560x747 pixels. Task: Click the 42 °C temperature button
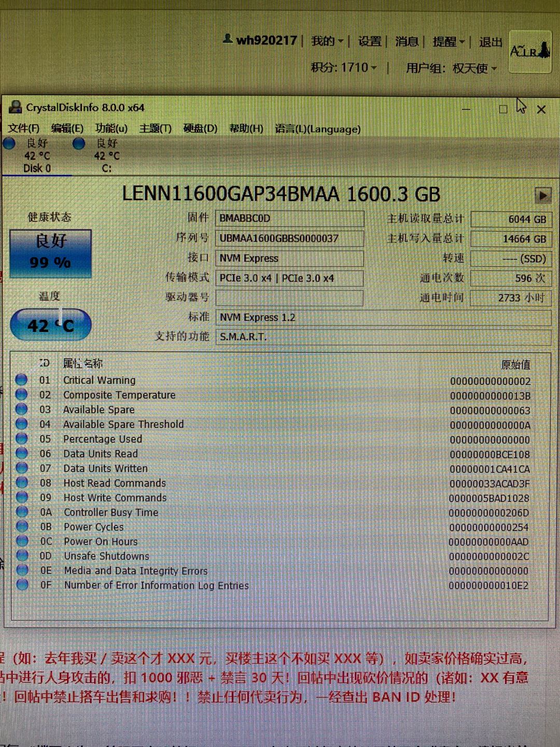(50, 325)
